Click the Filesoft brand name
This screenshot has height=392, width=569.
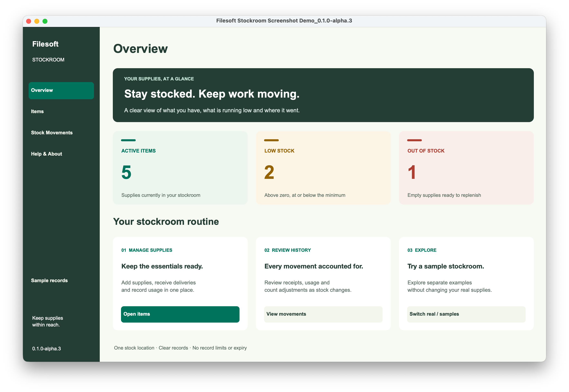(x=45, y=44)
